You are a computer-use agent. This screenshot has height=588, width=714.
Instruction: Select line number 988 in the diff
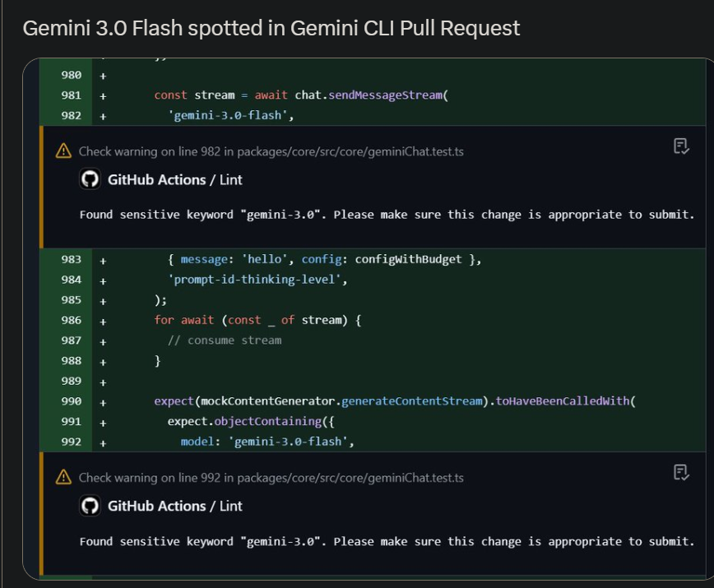pyautogui.click(x=71, y=361)
